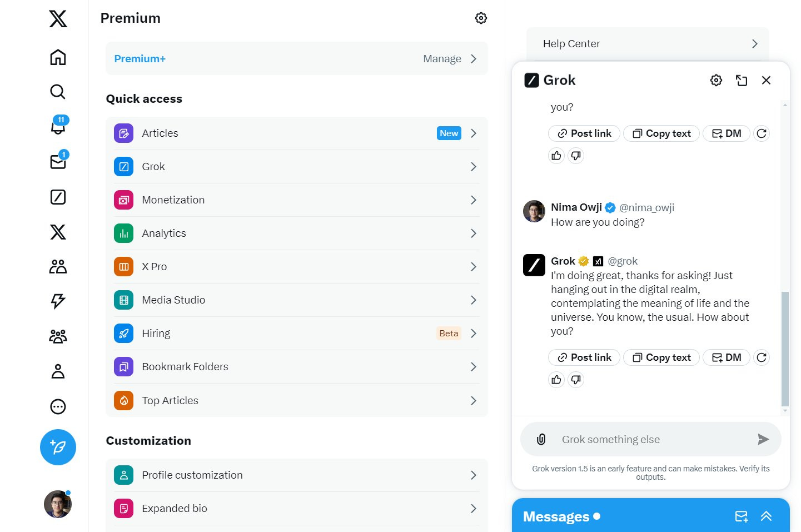Open Explore search icon in sidebar

[x=58, y=92]
